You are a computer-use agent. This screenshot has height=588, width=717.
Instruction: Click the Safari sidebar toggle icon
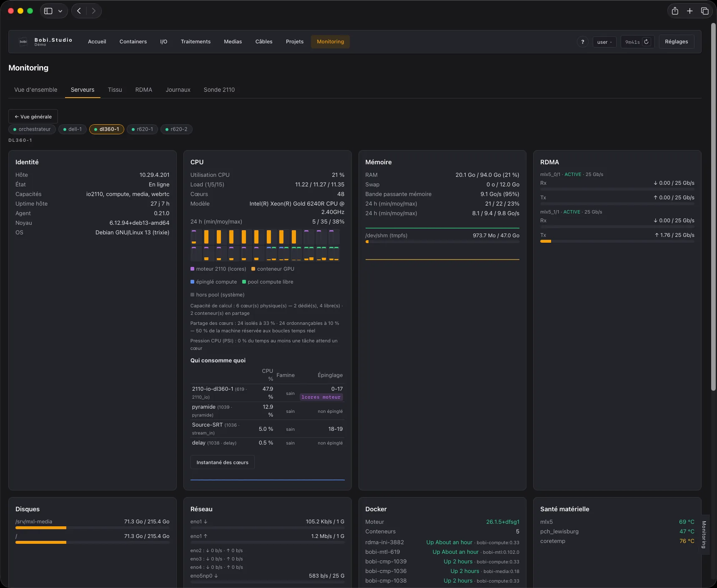(x=48, y=11)
